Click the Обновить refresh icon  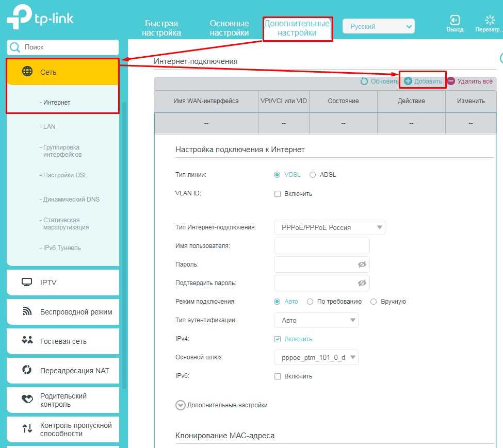pyautogui.click(x=364, y=81)
